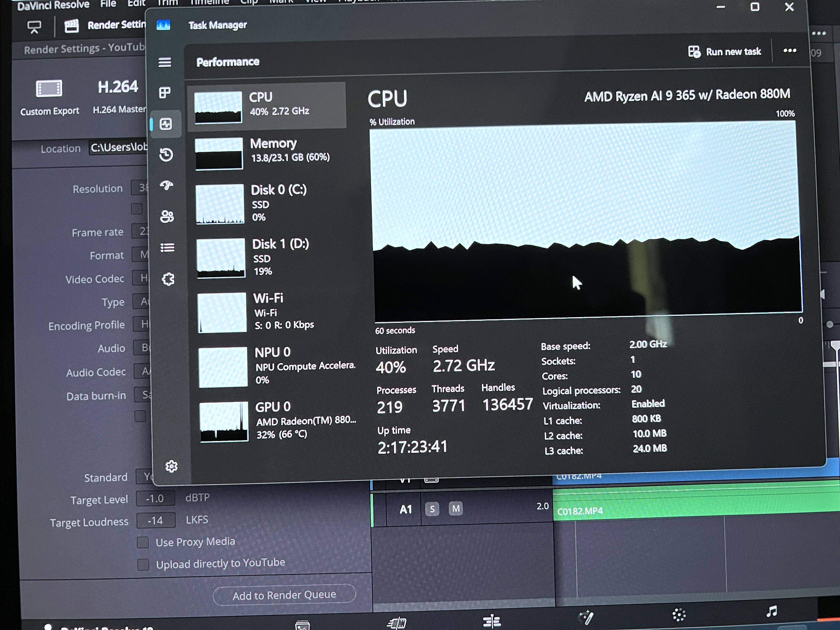The width and height of the screenshot is (840, 630).
Task: Open the Details list page icon
Action: click(168, 248)
